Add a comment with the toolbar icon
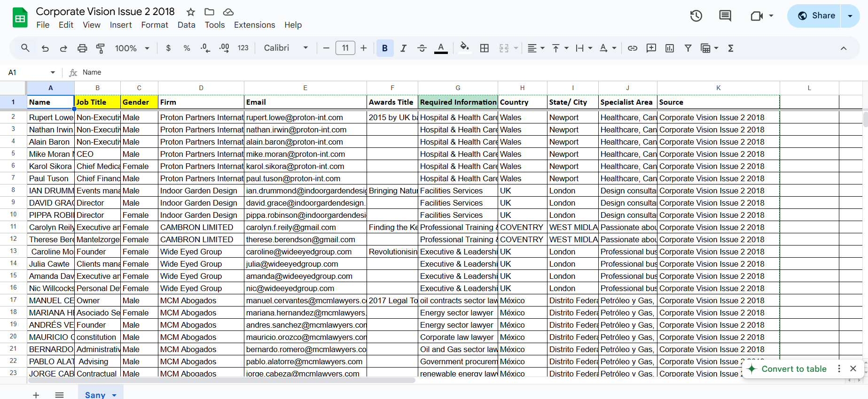This screenshot has height=399, width=868. pyautogui.click(x=651, y=48)
